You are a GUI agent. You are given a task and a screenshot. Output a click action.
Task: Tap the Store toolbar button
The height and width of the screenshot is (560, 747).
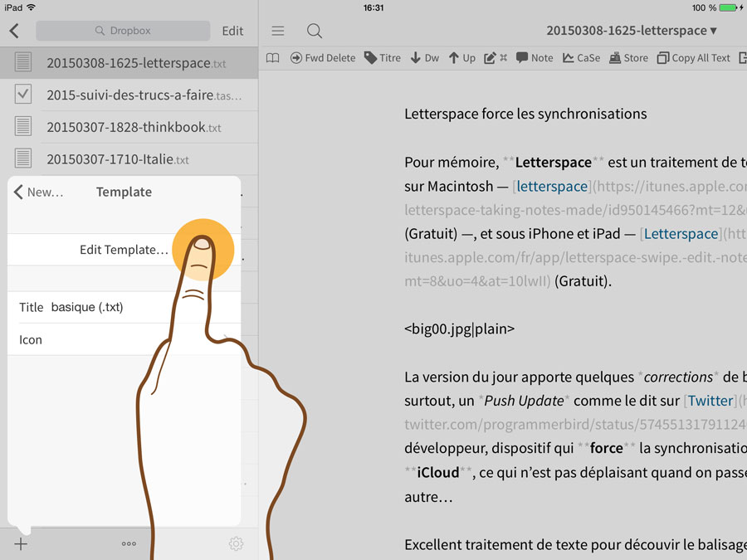pos(628,58)
